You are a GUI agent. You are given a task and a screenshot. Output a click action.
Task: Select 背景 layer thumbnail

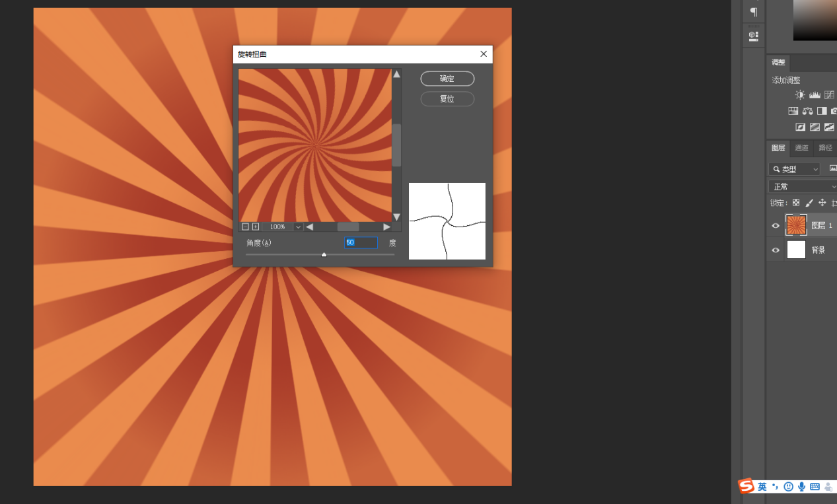click(796, 250)
